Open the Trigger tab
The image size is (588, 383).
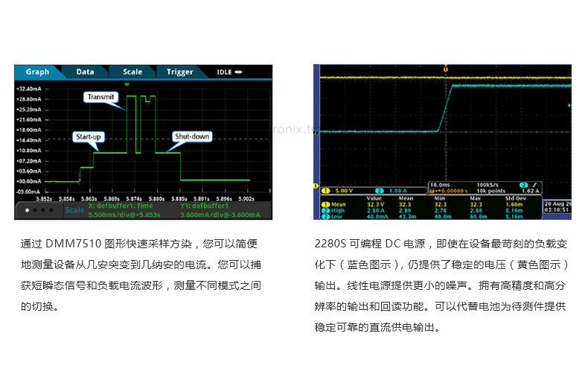(179, 72)
